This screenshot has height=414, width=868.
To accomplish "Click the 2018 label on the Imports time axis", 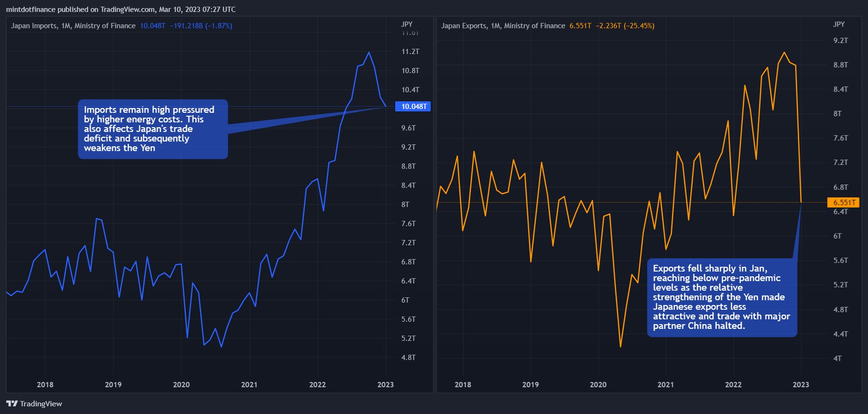I will pos(45,385).
